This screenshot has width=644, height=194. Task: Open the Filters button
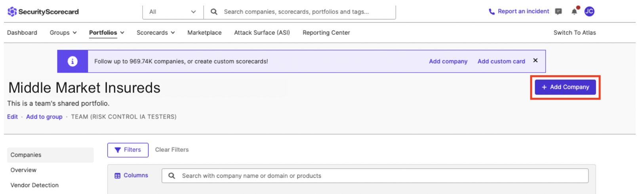pyautogui.click(x=128, y=150)
